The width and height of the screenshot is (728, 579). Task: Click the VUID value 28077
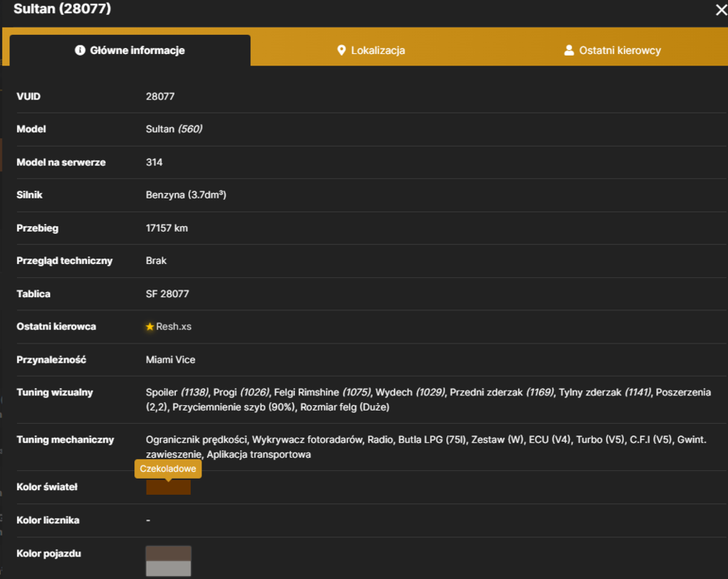click(160, 96)
